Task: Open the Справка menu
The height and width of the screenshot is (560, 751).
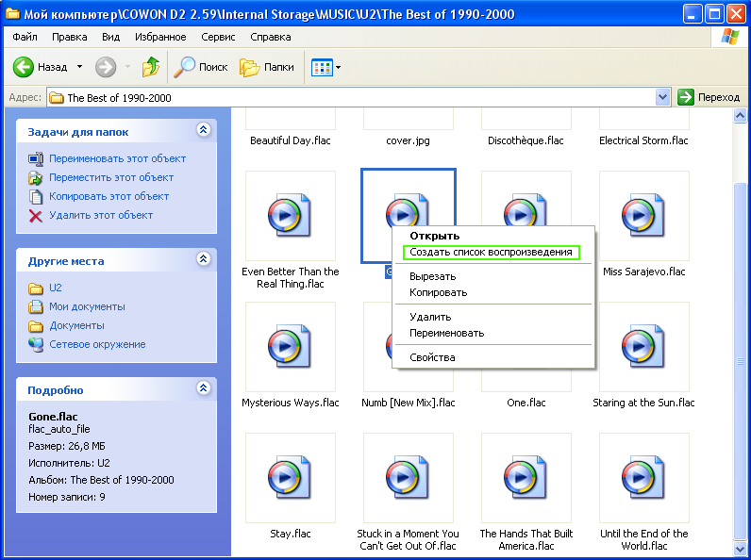Action: 270,37
